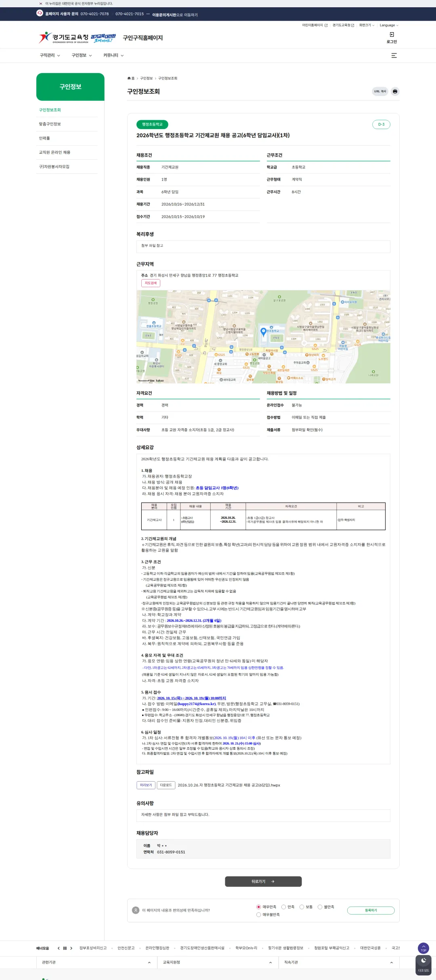The image size is (436, 980).
Task: Expand the 커뮤니티 menu
Action: (x=113, y=56)
